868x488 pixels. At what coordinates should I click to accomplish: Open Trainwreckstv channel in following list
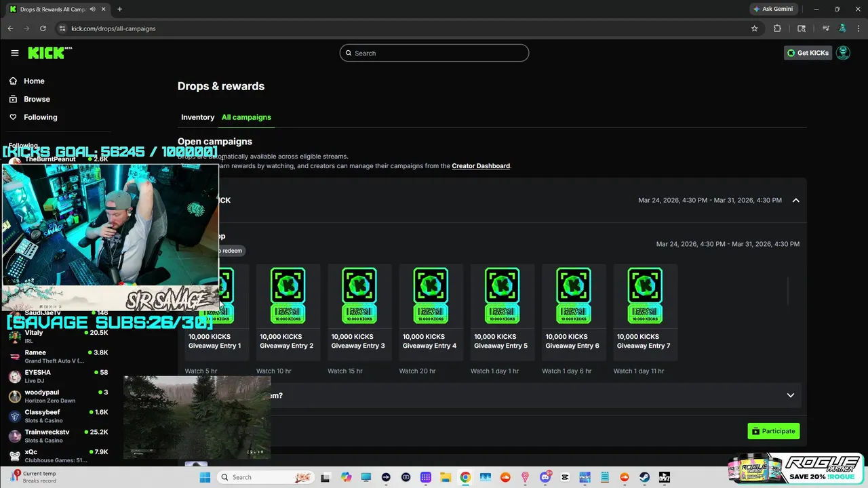(x=58, y=436)
